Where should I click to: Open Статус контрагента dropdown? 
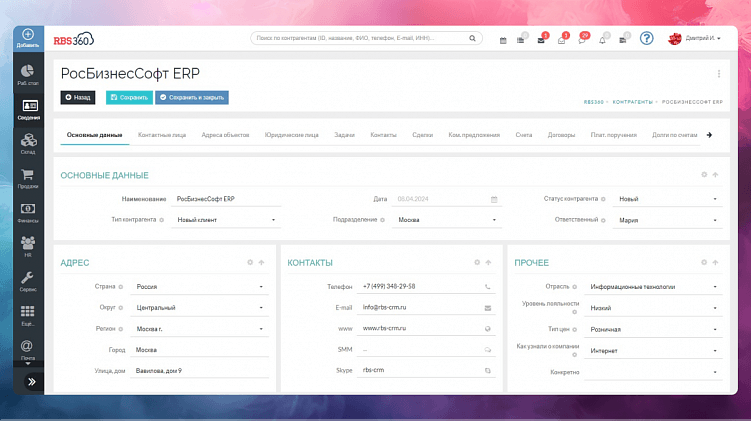coord(668,199)
